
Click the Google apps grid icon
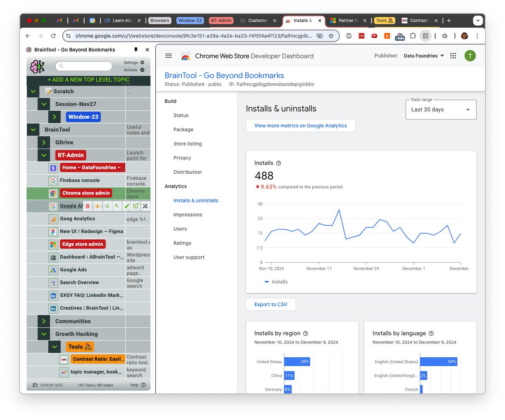(x=453, y=56)
